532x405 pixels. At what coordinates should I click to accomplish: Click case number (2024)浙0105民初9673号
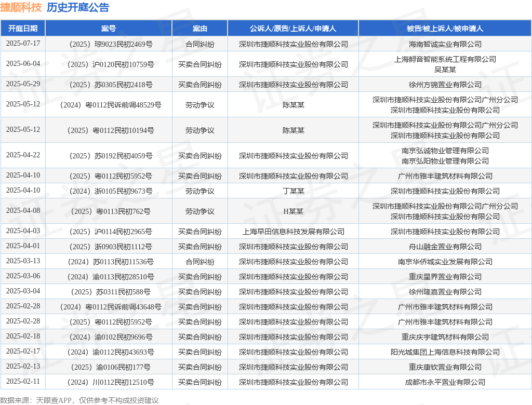click(111, 191)
